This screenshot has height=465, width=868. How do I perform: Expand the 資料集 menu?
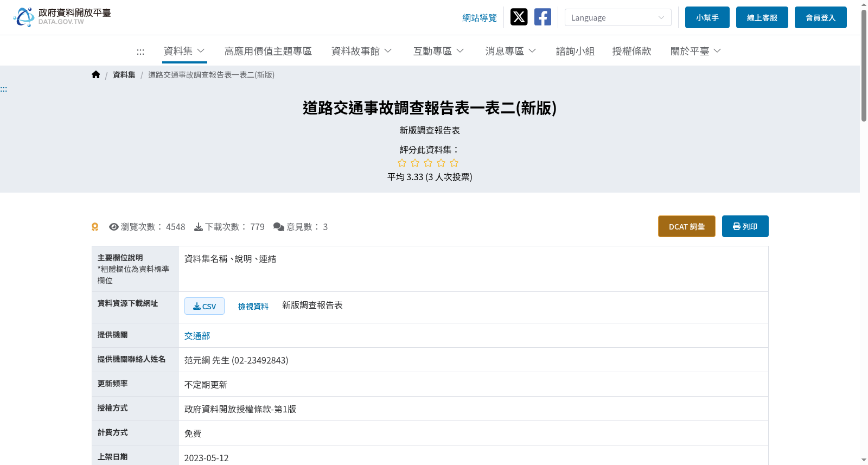184,51
